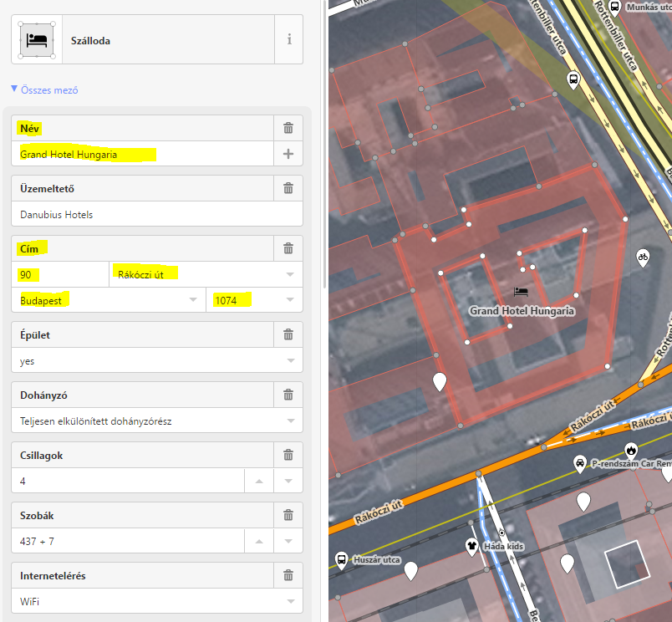Show info for the Szálloda preset
The image size is (672, 622).
point(289,40)
